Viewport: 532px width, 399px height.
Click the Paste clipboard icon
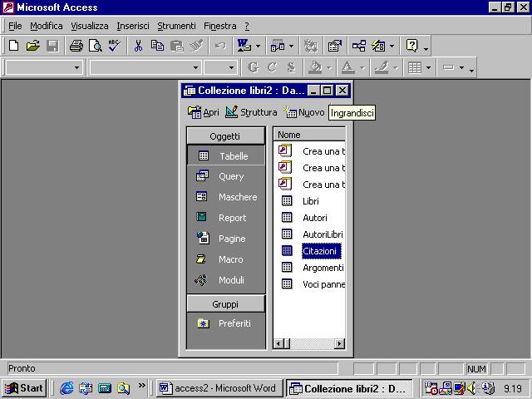pos(177,46)
